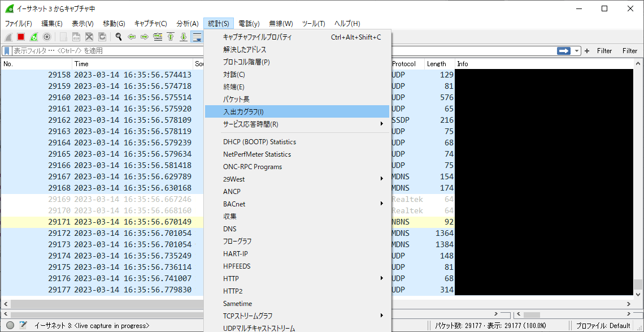The image size is (644, 332).
Task: Click the open capture file icon
Action: [63, 37]
